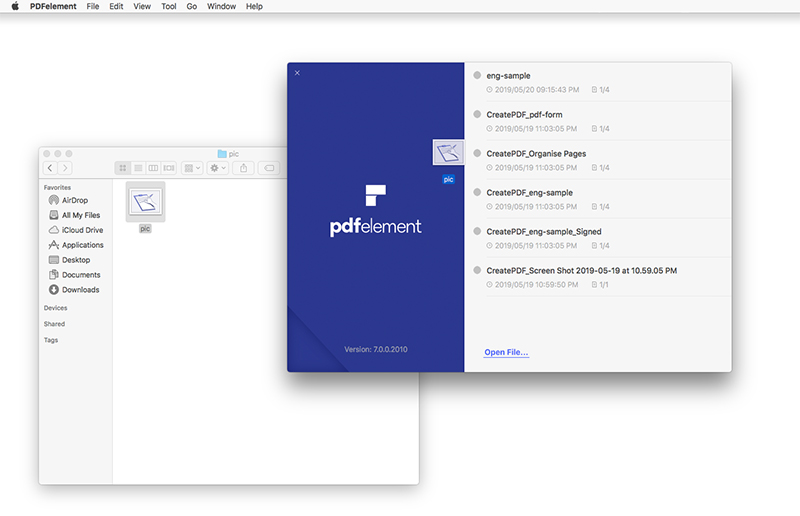The width and height of the screenshot is (800, 516).
Task: Open recent file CreatePDF_eng-sample_Signed
Action: [x=543, y=231]
